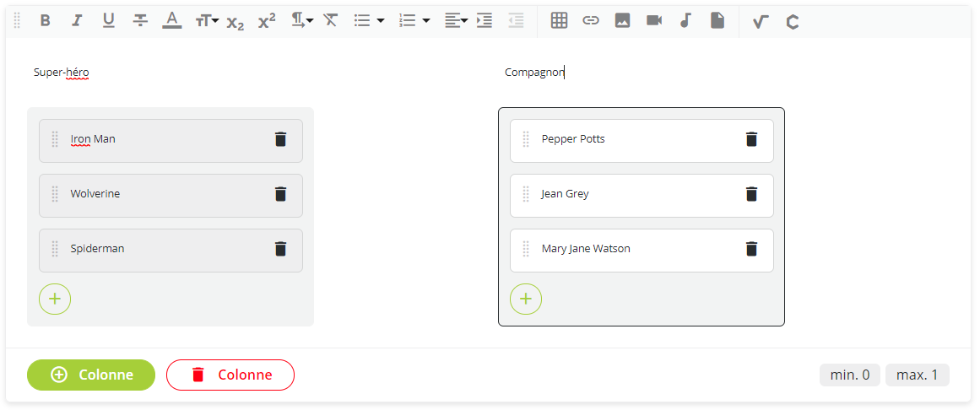The height and width of the screenshot is (410, 980).
Task: Grab the toolbar drag handle
Action: (x=17, y=20)
